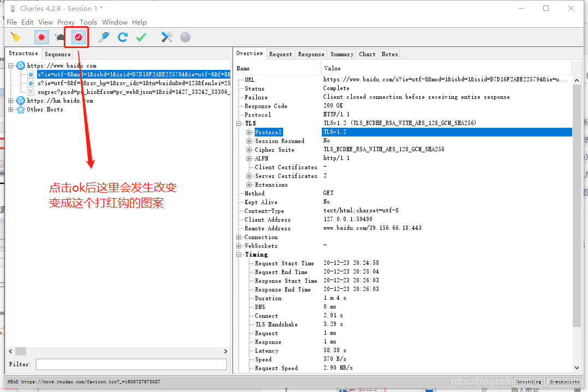The image size is (588, 392).
Task: Click the Name column header
Action: point(278,68)
